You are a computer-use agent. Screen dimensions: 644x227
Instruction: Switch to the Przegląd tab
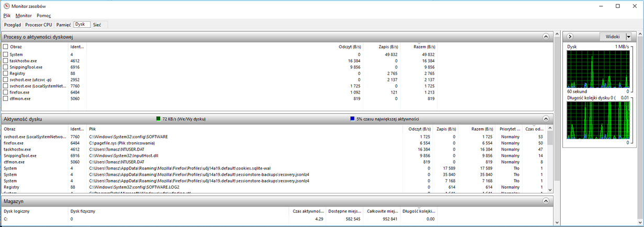[x=12, y=25]
